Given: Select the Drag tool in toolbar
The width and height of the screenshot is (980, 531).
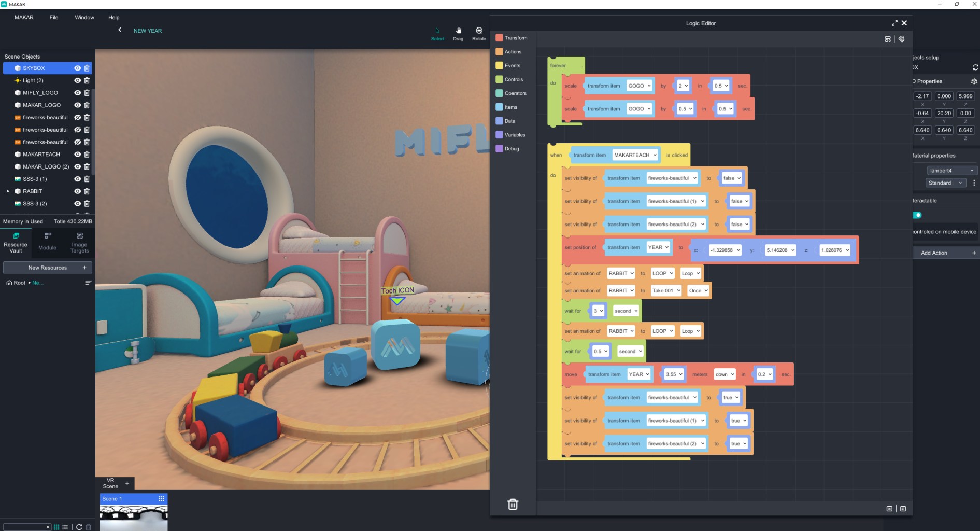Looking at the screenshot, I should (x=458, y=34).
